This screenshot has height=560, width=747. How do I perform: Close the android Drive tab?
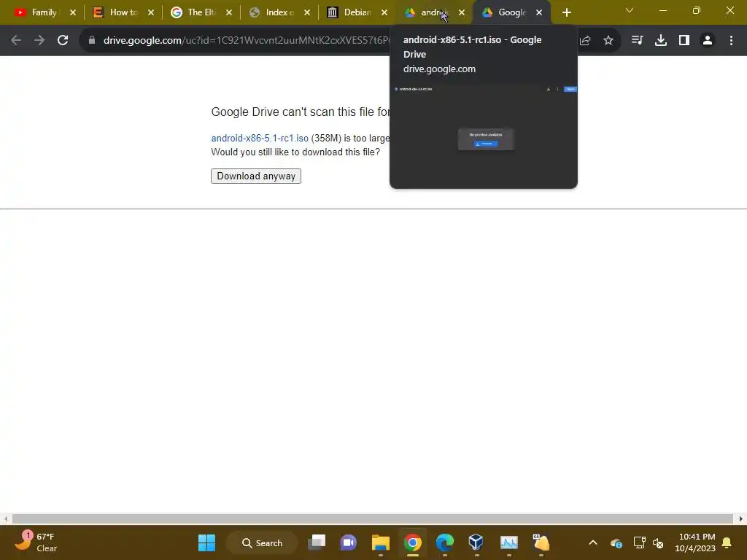462,12
